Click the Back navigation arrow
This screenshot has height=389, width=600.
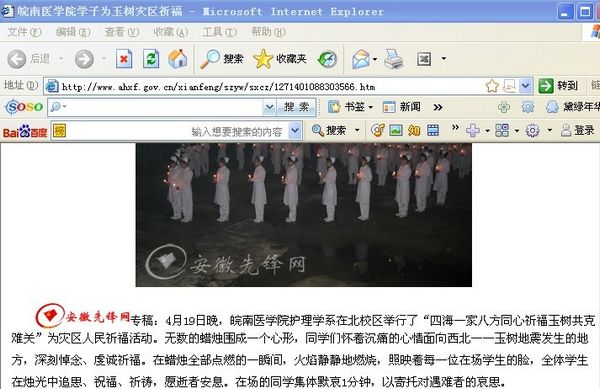[16, 59]
